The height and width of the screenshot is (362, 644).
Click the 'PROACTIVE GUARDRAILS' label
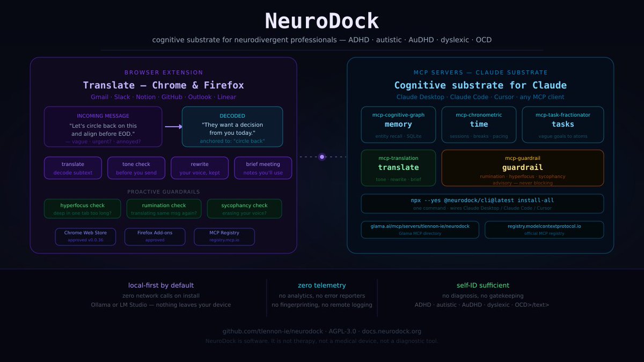click(164, 191)
